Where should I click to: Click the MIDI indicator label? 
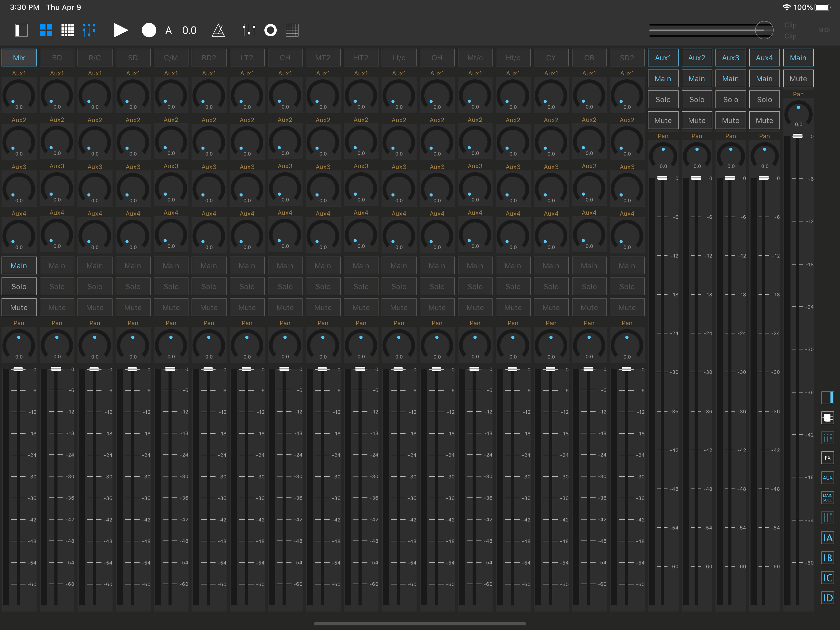tap(824, 30)
